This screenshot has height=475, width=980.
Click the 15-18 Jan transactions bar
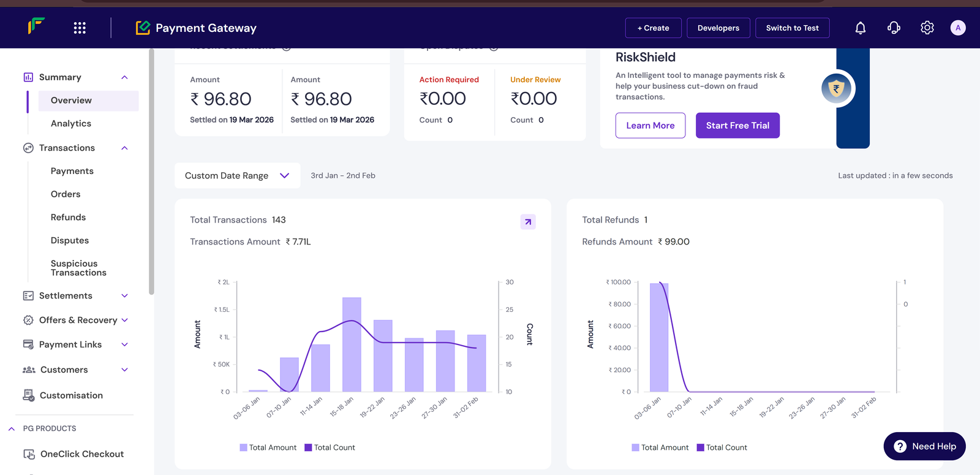[x=352, y=344]
